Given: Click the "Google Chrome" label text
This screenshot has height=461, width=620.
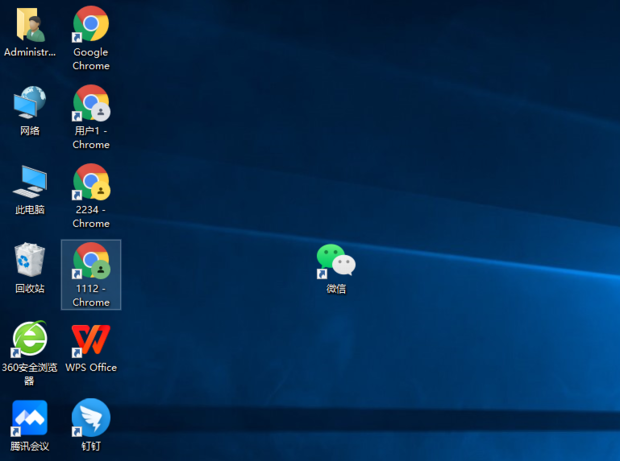Looking at the screenshot, I should pyautogui.click(x=91, y=59).
